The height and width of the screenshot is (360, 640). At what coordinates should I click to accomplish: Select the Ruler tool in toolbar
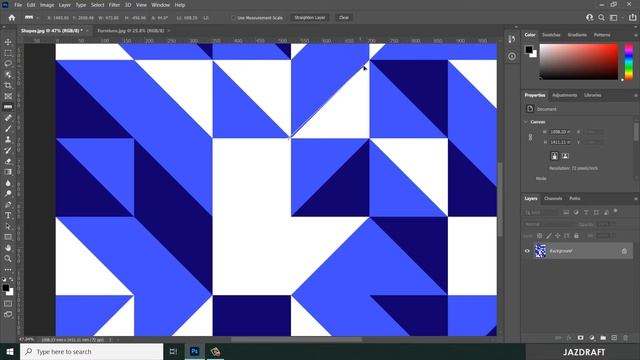tap(8, 107)
